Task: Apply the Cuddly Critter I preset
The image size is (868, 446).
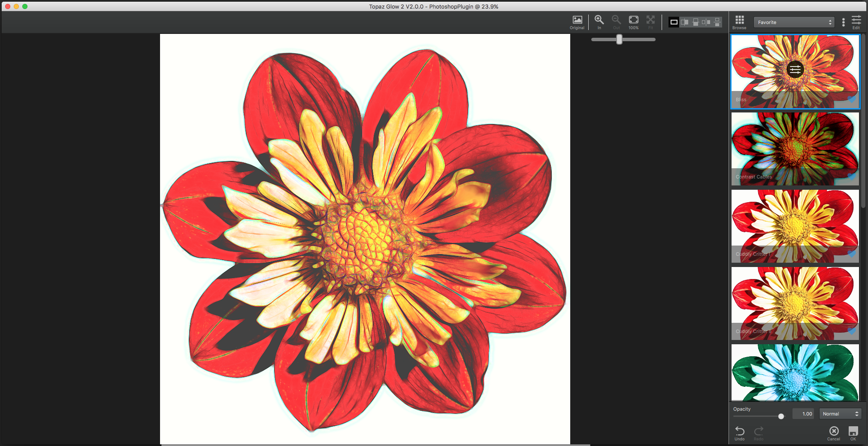Action: tap(795, 226)
